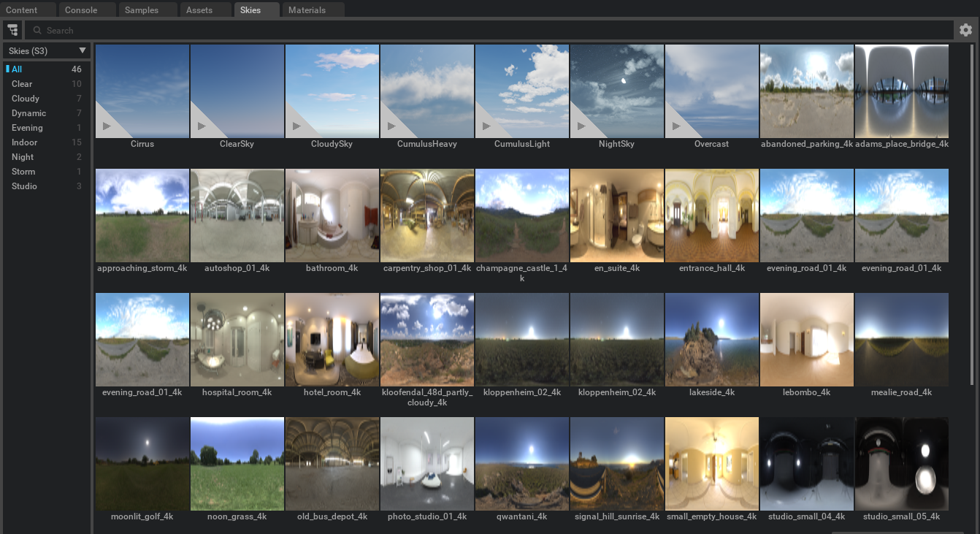Choose the approaching_storm_4k sky
This screenshot has height=534, width=980.
pyautogui.click(x=142, y=215)
